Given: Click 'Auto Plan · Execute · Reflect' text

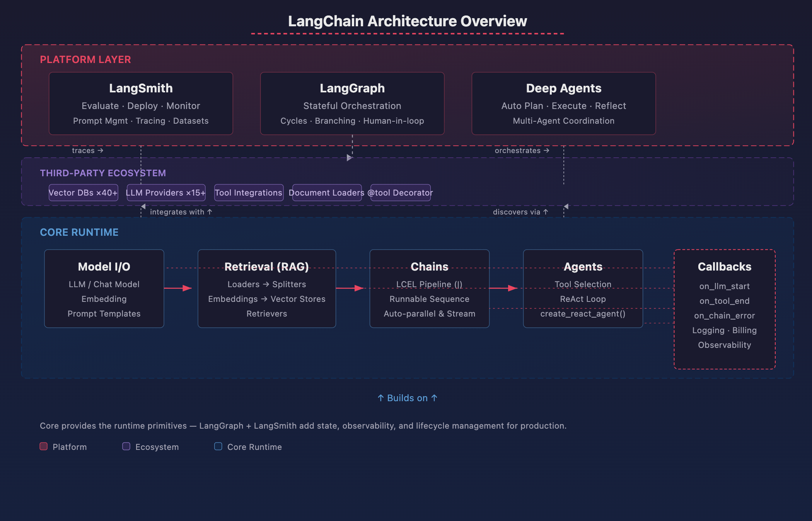Looking at the screenshot, I should coord(564,106).
